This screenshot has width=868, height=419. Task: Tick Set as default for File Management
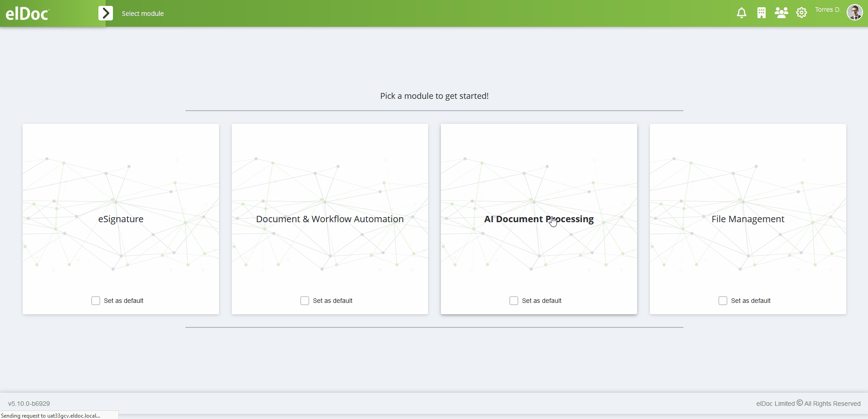[x=723, y=301]
